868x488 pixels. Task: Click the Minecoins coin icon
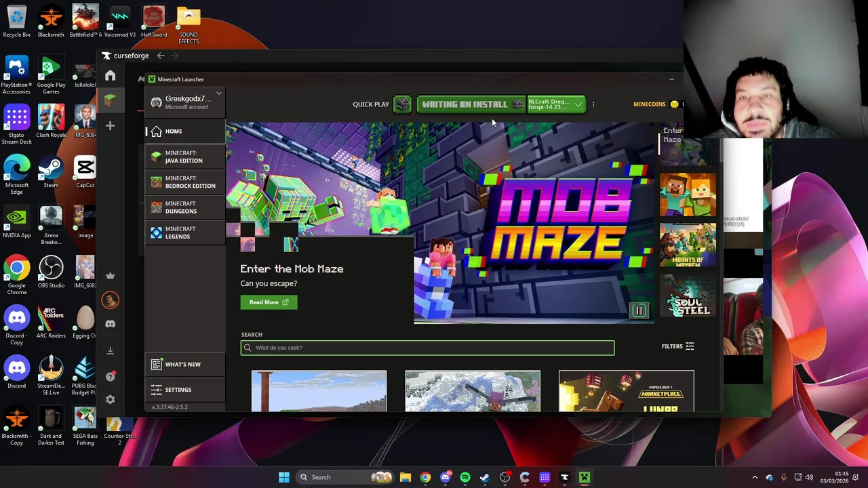point(674,104)
